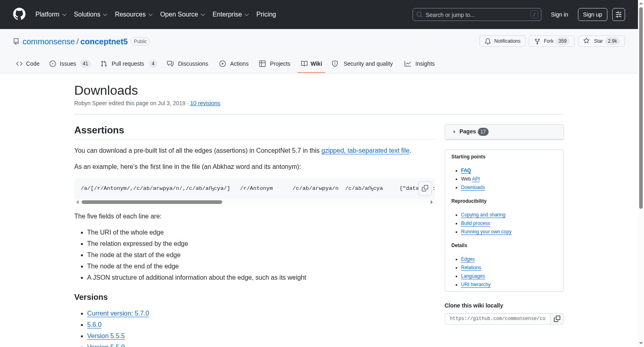Expand the Solutions menu

tap(91, 15)
